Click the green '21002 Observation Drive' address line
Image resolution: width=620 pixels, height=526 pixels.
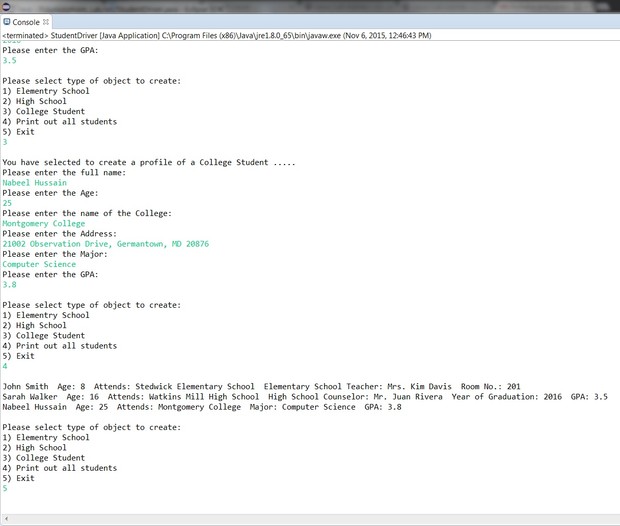pyautogui.click(x=106, y=244)
